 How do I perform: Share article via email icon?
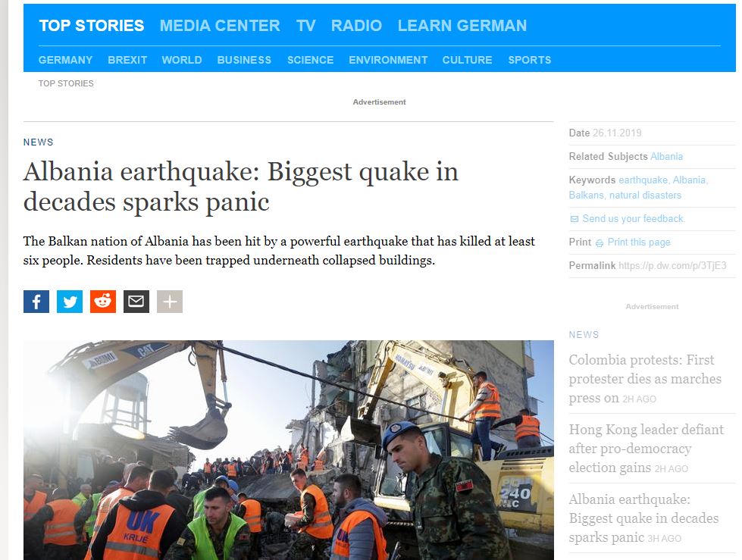[x=136, y=302]
